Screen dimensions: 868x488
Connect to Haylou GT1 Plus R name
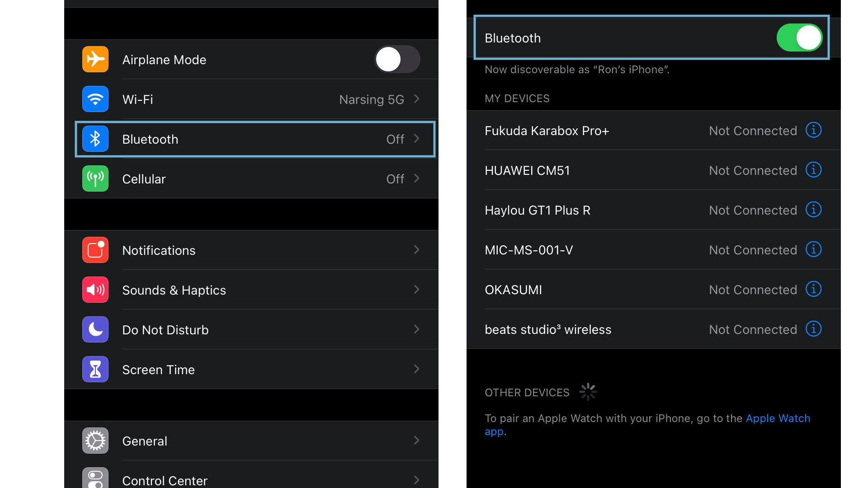coord(538,210)
